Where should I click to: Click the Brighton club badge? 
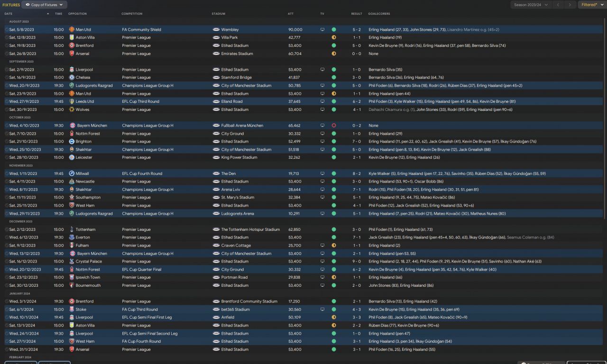72,141
